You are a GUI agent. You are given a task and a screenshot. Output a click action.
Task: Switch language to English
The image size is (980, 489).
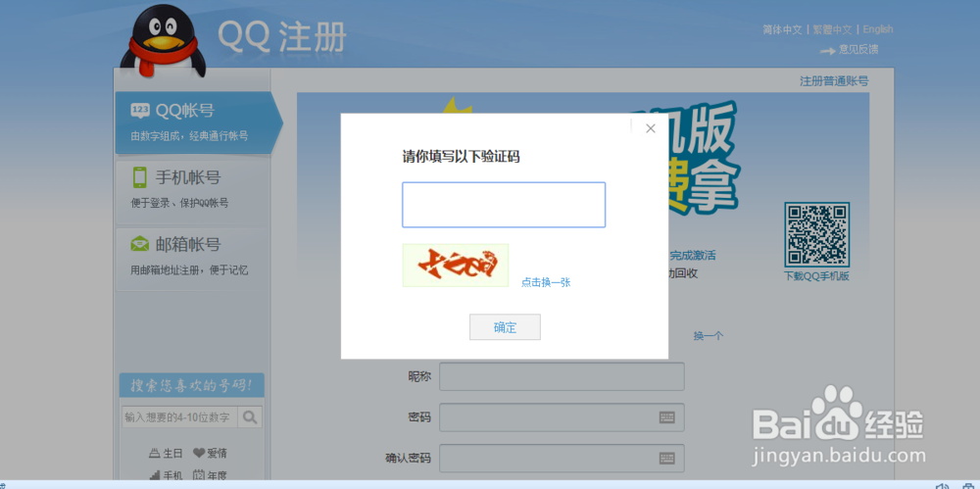click(877, 29)
